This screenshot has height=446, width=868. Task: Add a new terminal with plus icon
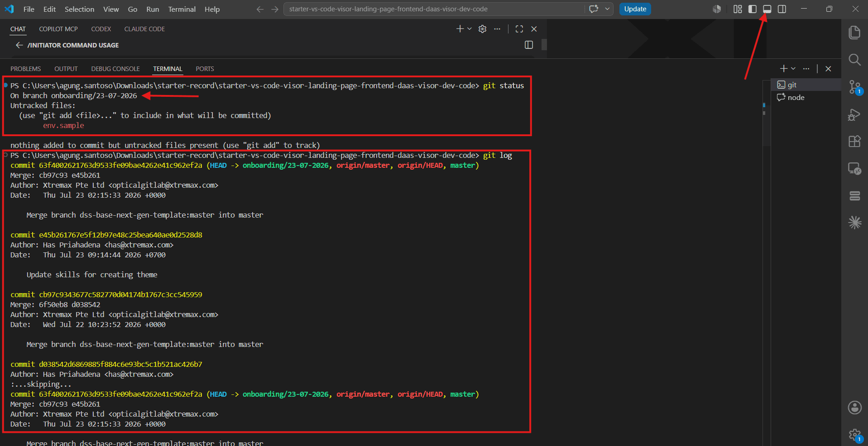click(784, 68)
